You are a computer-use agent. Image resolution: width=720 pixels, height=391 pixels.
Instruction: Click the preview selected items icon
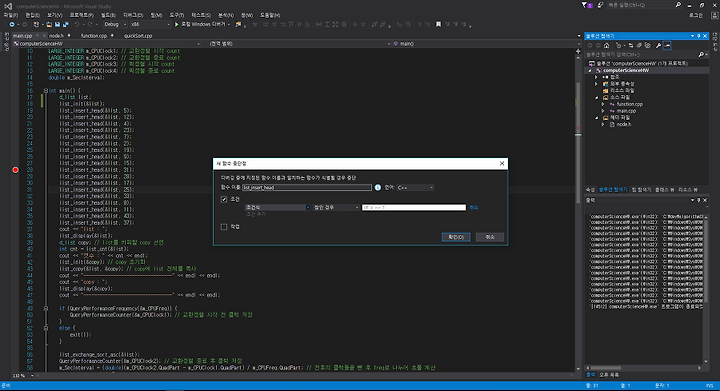[667, 45]
